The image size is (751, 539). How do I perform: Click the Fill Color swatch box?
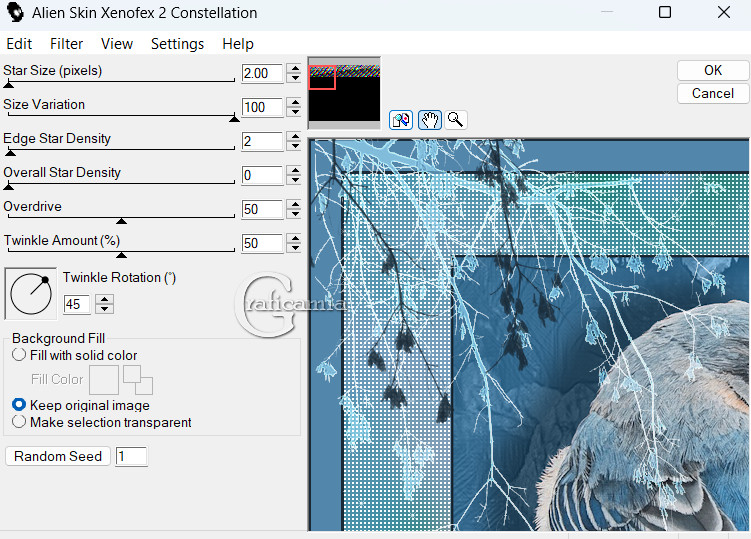(104, 380)
